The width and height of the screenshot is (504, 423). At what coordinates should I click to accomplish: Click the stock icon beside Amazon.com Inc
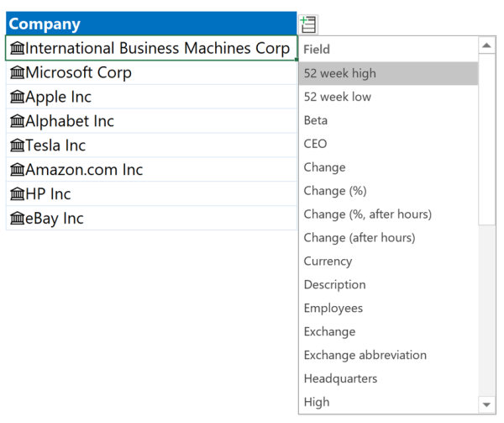(17, 171)
